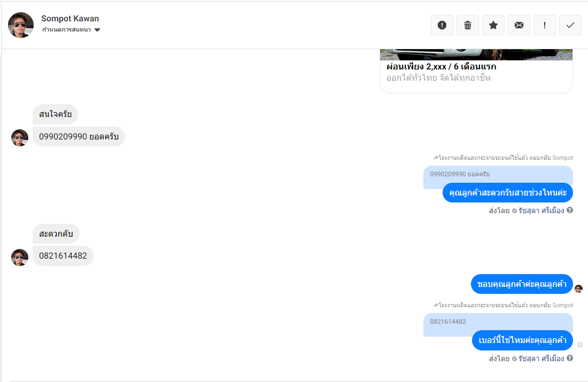Open Sompot Kawan profile picture in header
588x382 pixels.
(21, 25)
